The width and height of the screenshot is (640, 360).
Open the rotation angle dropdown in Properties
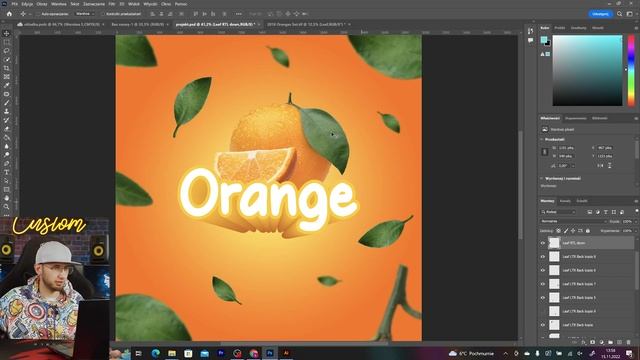573,166
